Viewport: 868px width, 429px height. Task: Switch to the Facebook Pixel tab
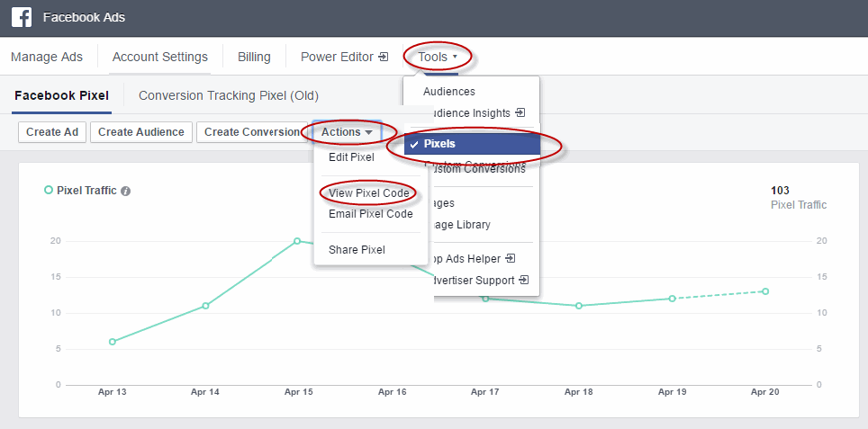tap(61, 95)
